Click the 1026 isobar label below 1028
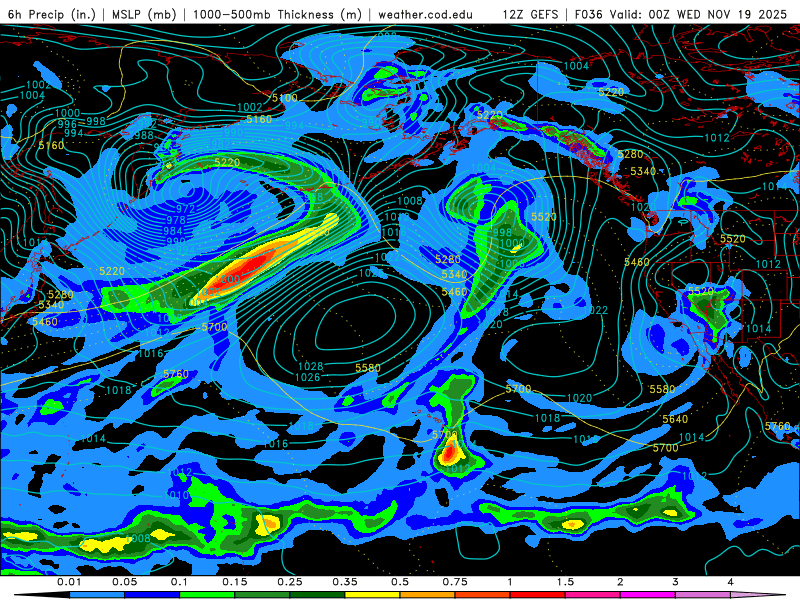 (308, 378)
